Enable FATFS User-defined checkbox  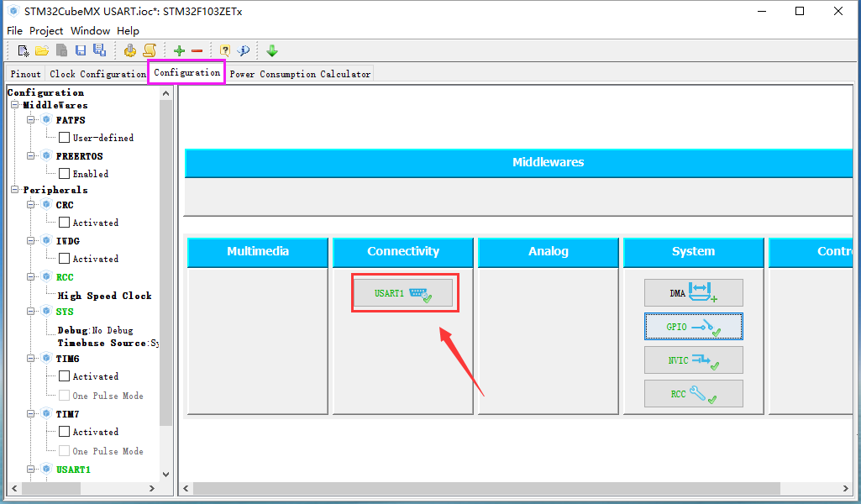(64, 137)
